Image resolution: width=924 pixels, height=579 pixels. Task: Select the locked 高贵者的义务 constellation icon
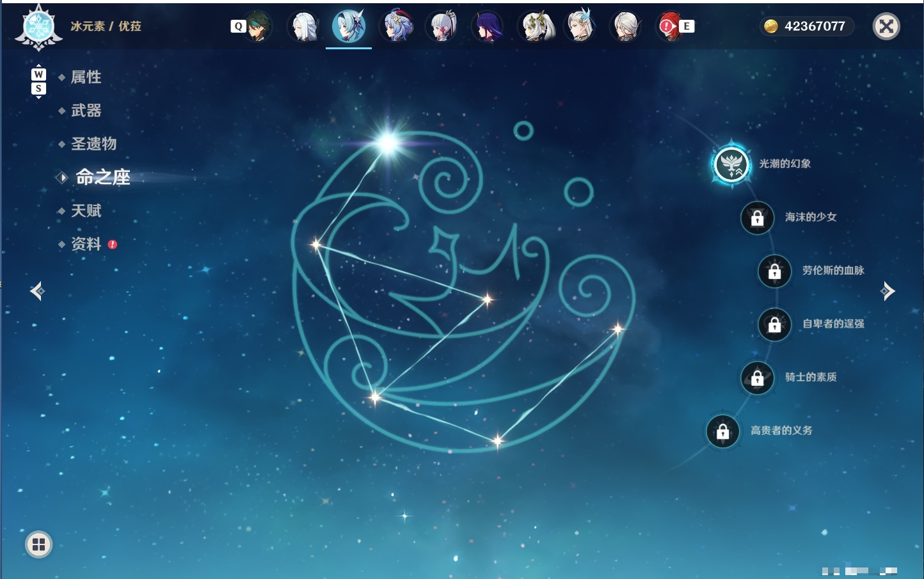[722, 431]
